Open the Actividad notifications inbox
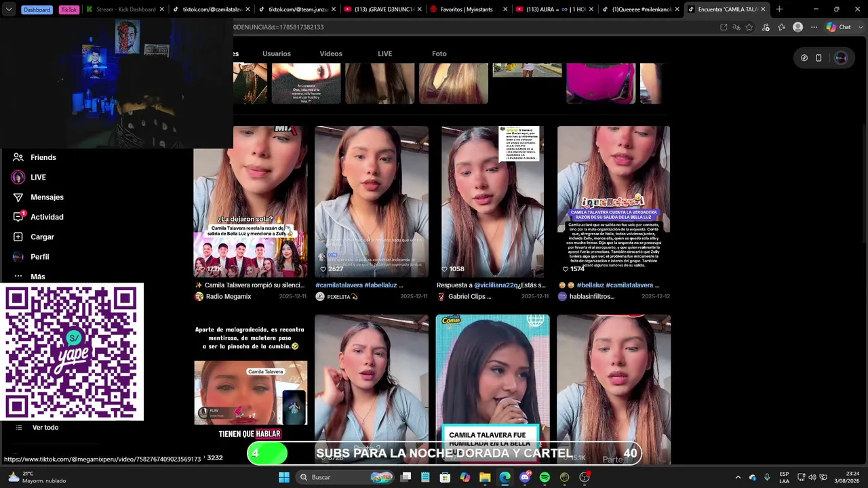Screen dimensions: 868x488 (x=38, y=217)
